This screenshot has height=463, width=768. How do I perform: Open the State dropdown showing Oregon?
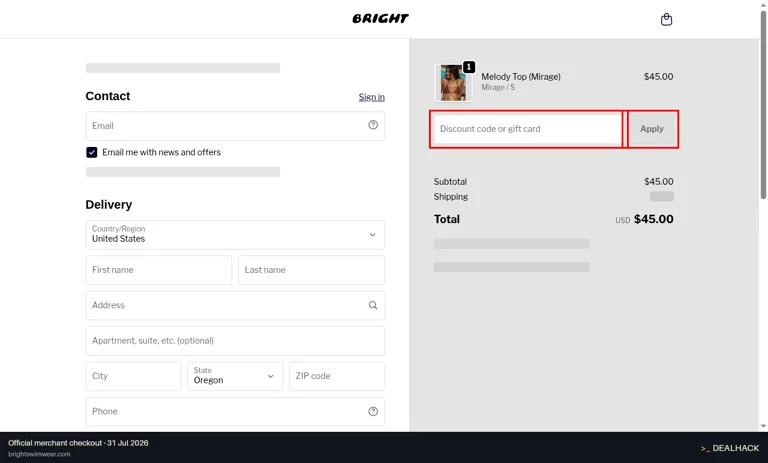(235, 376)
